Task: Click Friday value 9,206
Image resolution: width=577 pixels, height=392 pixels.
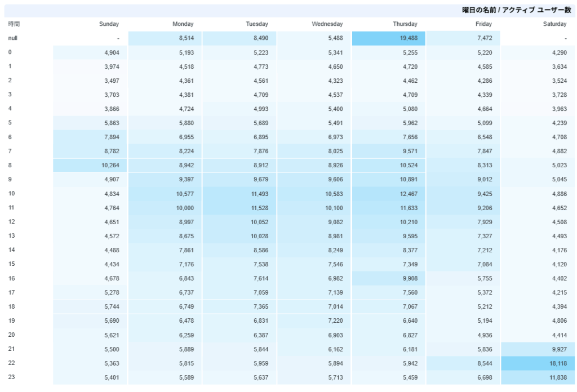Action: (x=484, y=208)
